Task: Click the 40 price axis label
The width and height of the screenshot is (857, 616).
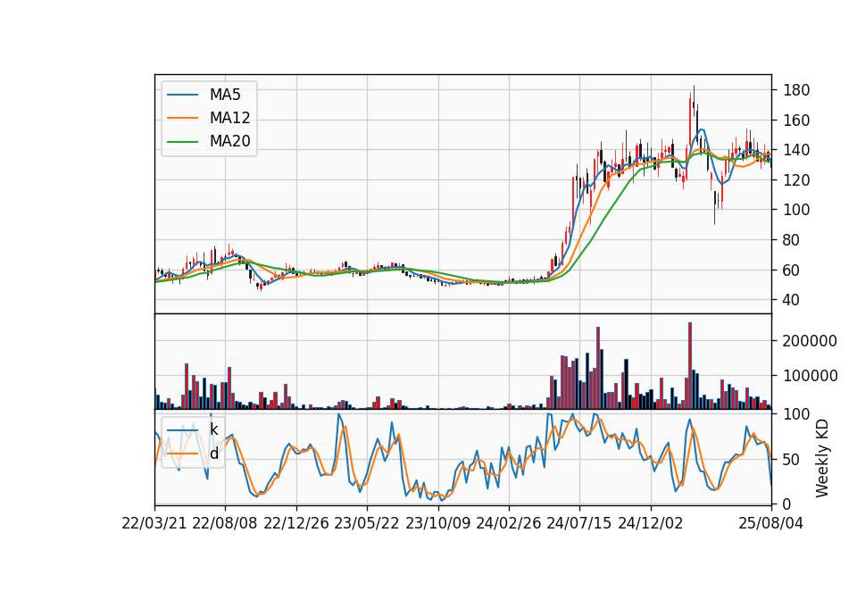Action: tap(792, 300)
